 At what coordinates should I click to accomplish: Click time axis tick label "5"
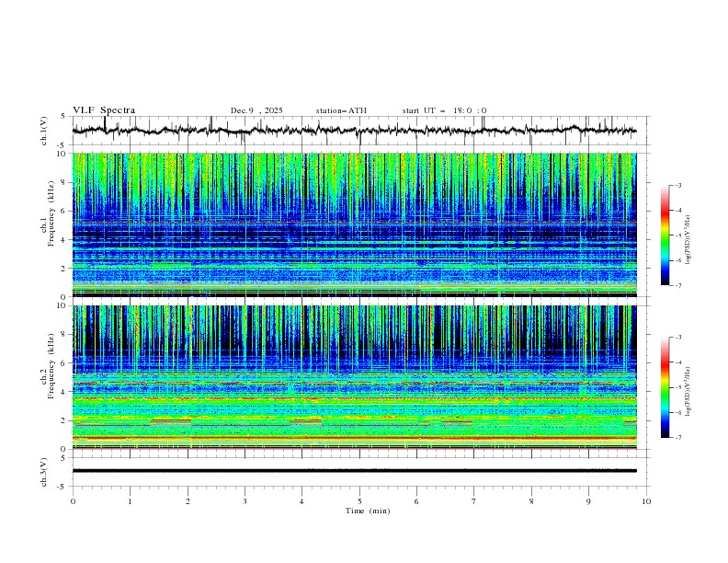pos(359,501)
